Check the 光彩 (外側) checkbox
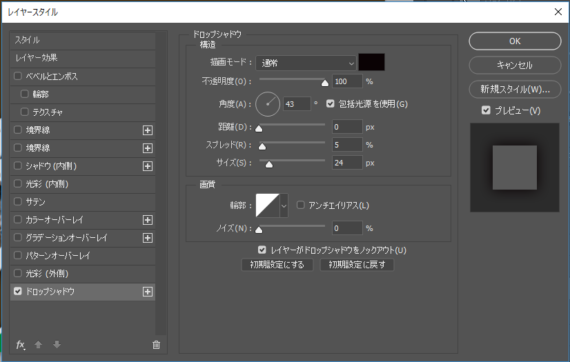The height and width of the screenshot is (362, 570). coord(17,273)
